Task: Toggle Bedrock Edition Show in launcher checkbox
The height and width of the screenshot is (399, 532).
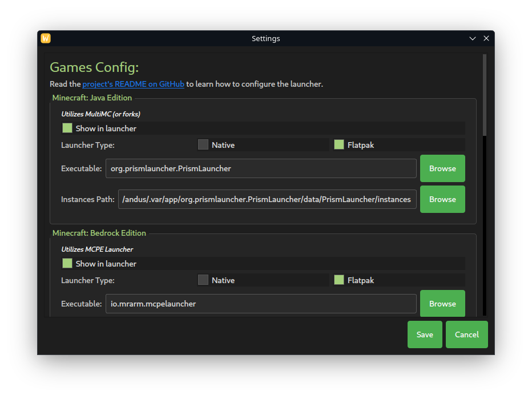Action: click(67, 264)
